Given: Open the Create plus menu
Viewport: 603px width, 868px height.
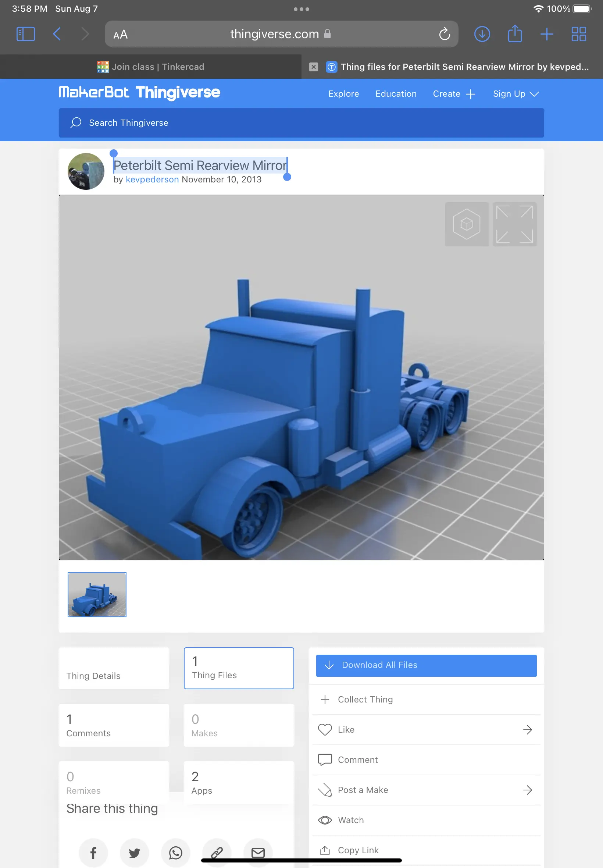Looking at the screenshot, I should tap(454, 94).
